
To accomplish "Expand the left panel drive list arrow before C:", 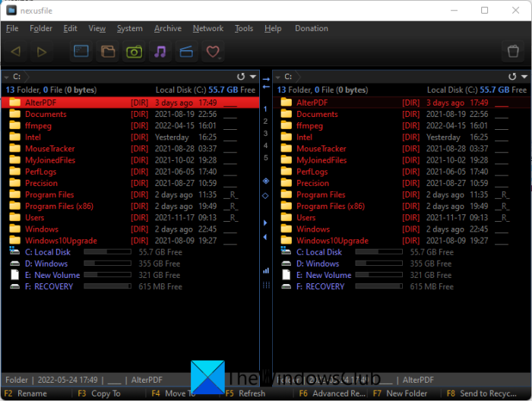I will pyautogui.click(x=6, y=77).
